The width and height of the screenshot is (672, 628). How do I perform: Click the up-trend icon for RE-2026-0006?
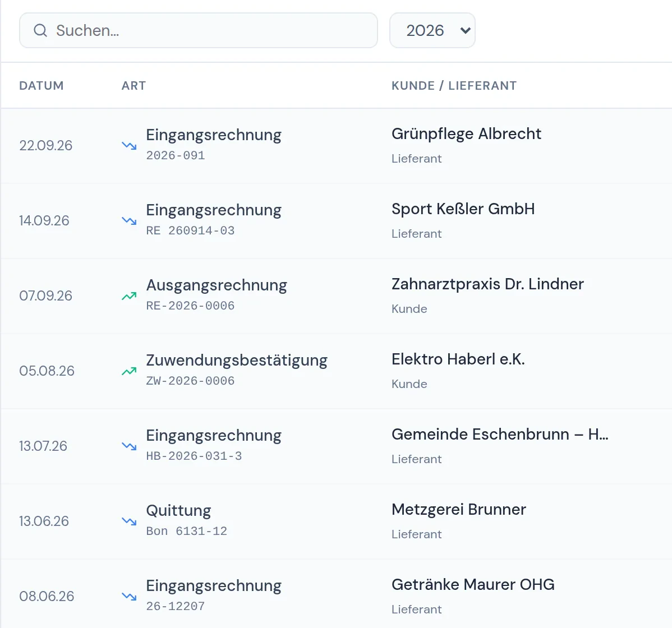pyautogui.click(x=129, y=296)
